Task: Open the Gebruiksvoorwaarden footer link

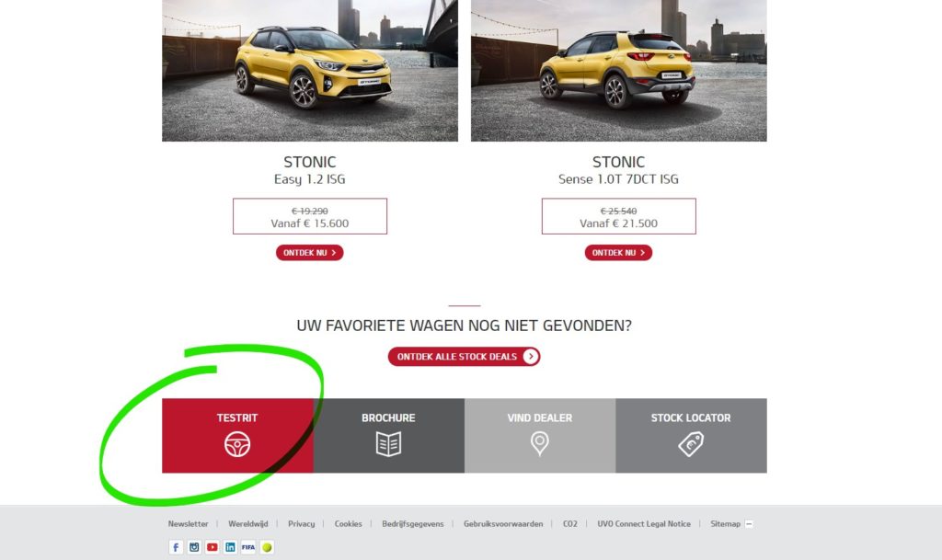Action: [503, 524]
